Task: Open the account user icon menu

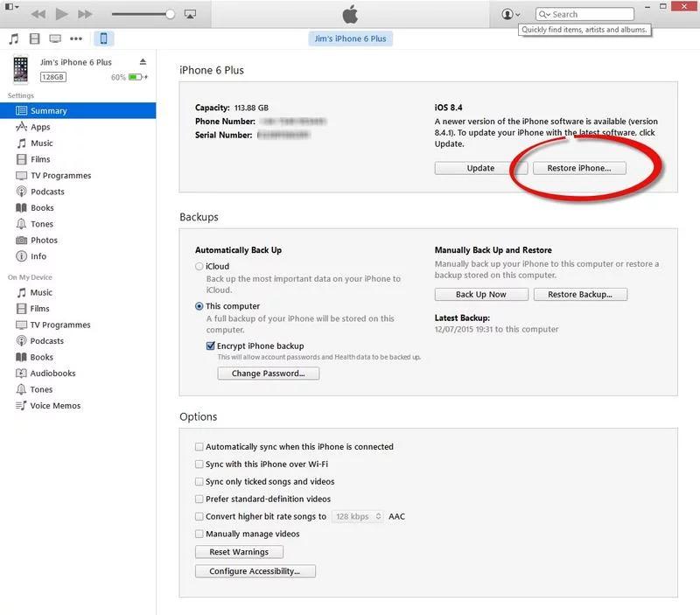Action: click(511, 14)
